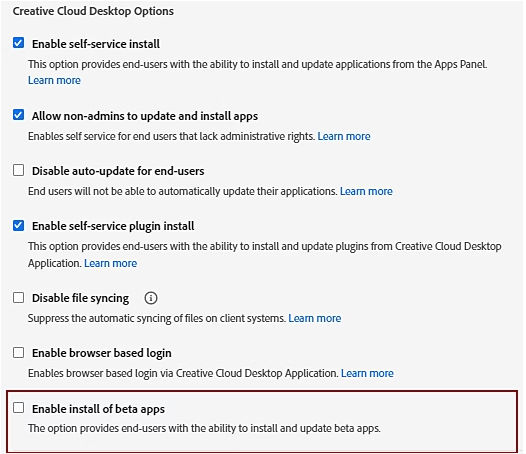Viewport: 526px width, 454px height.
Task: Click description 'Suppress the automatic syncing of files'
Action: click(x=157, y=318)
